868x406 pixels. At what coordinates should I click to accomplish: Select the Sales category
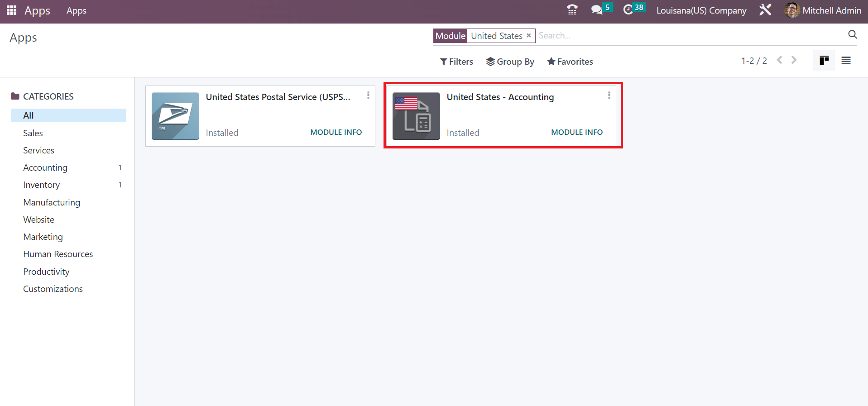pyautogui.click(x=68, y=133)
